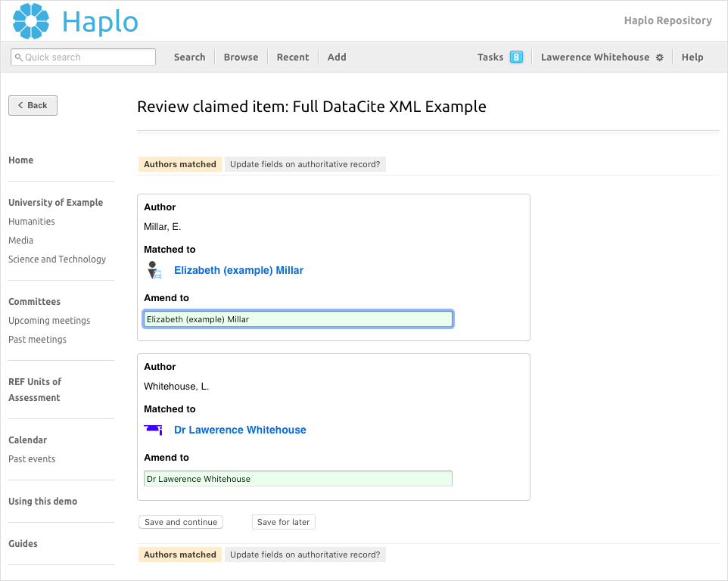The height and width of the screenshot is (581, 728).
Task: Open the Add menu
Action: tap(336, 57)
